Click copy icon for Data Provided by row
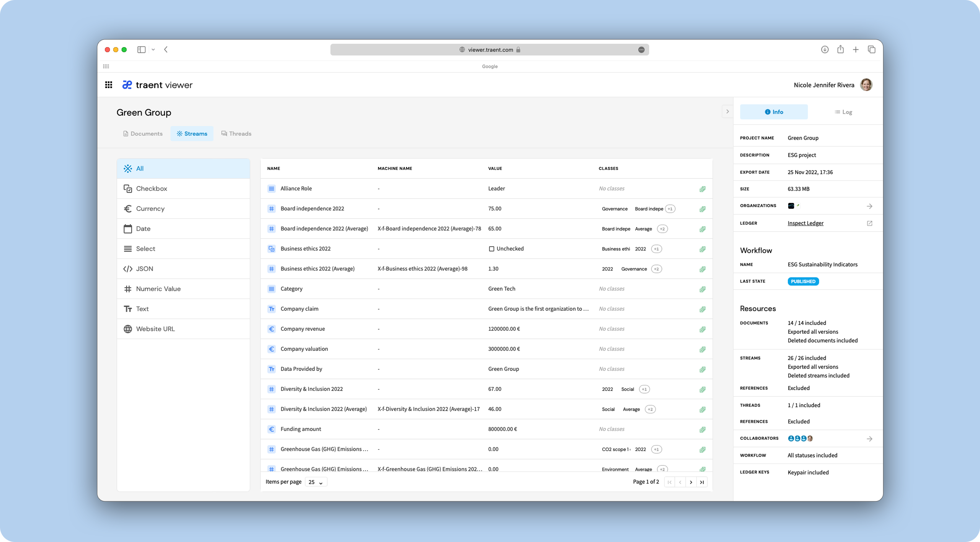Screen dimensions: 980x542 (x=702, y=369)
